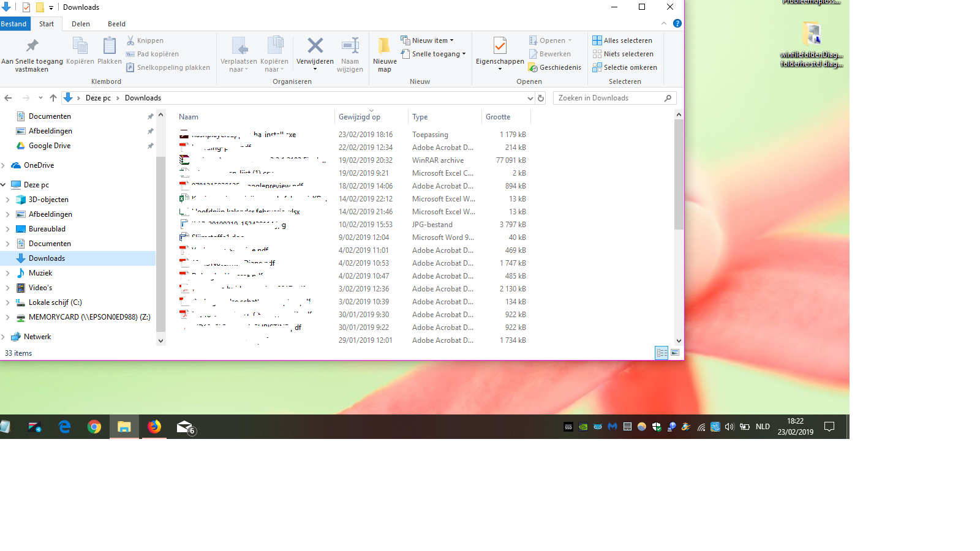Collapse the Deze pc tree node

[4, 185]
